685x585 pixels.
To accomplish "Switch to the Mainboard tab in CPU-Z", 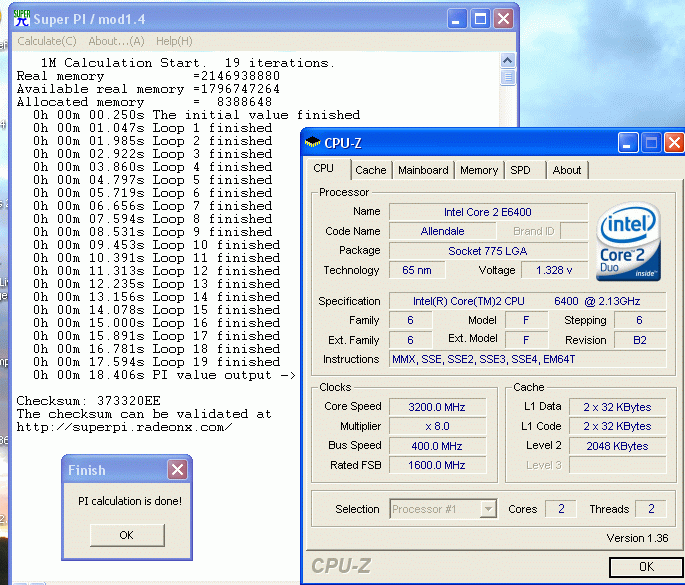I will pos(423,170).
